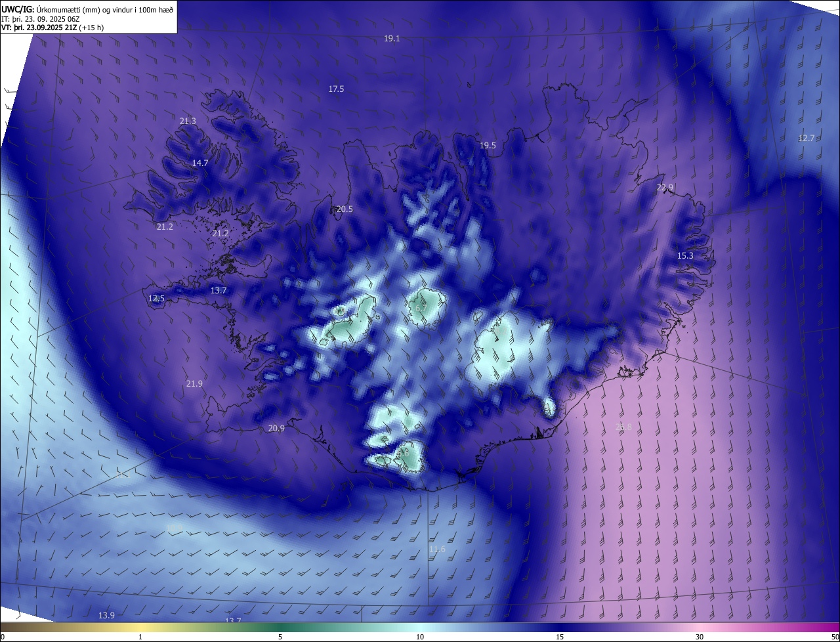Click the 21.3 value in the Westfjords
The height and width of the screenshot is (642, 840).
(188, 121)
